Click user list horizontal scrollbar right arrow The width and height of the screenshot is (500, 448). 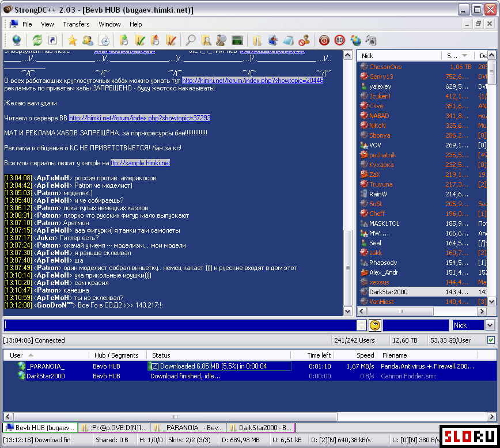(x=482, y=311)
